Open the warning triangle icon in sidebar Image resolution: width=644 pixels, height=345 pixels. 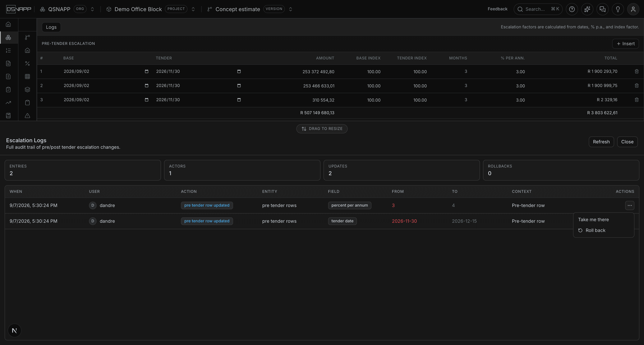[27, 116]
